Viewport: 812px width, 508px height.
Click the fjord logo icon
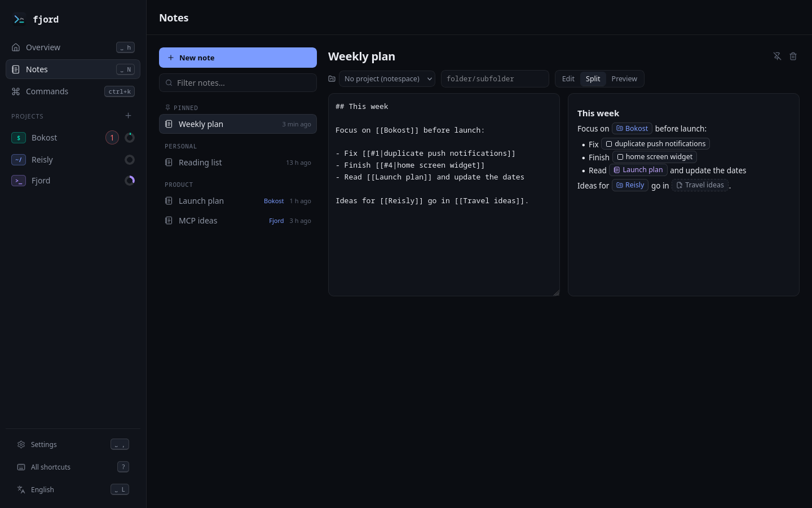click(x=19, y=19)
